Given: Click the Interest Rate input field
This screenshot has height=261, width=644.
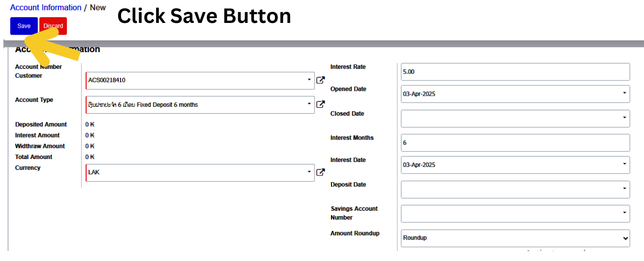Looking at the screenshot, I should pos(515,72).
